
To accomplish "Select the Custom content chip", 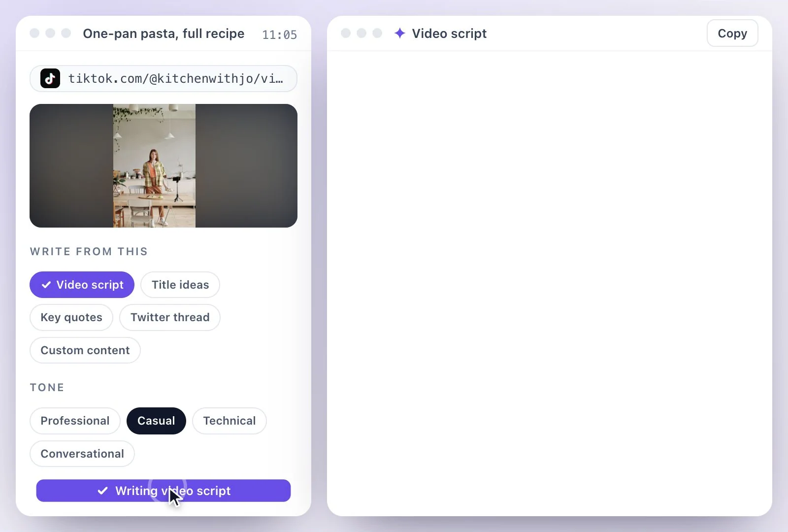I will pyautogui.click(x=85, y=350).
